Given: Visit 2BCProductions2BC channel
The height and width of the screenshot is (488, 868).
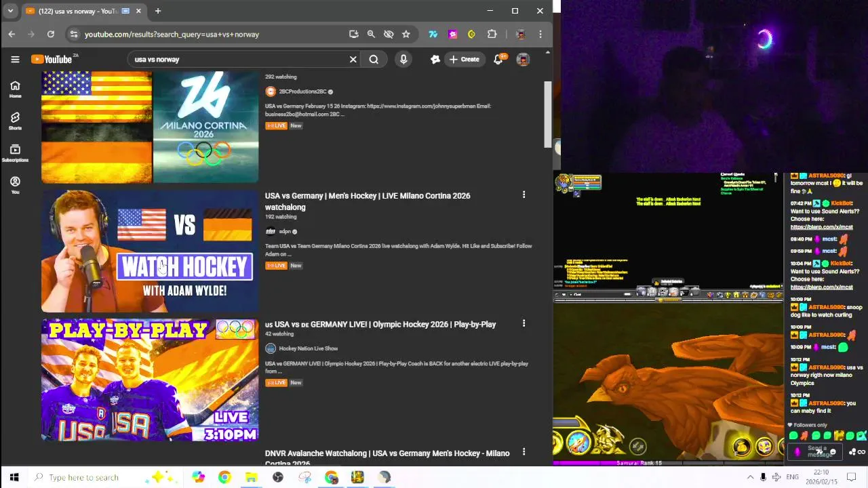Looking at the screenshot, I should click(302, 91).
